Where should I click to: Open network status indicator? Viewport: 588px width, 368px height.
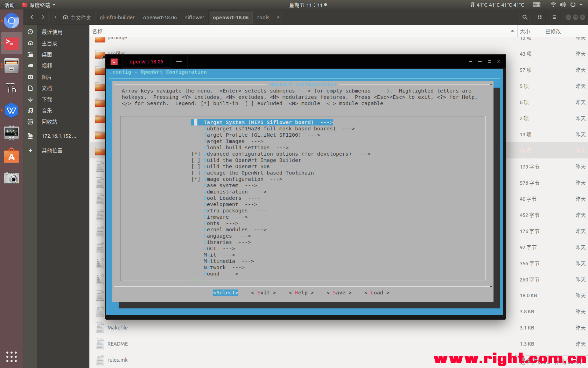click(x=553, y=5)
